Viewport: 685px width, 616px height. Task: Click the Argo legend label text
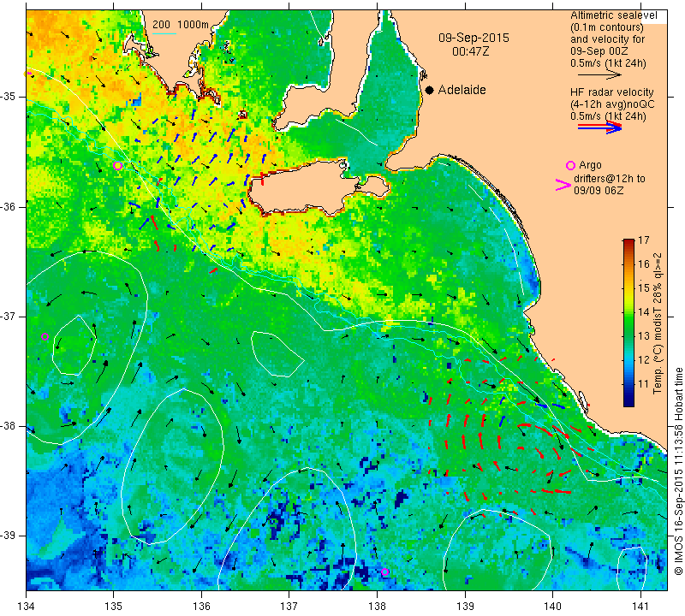tap(590, 165)
